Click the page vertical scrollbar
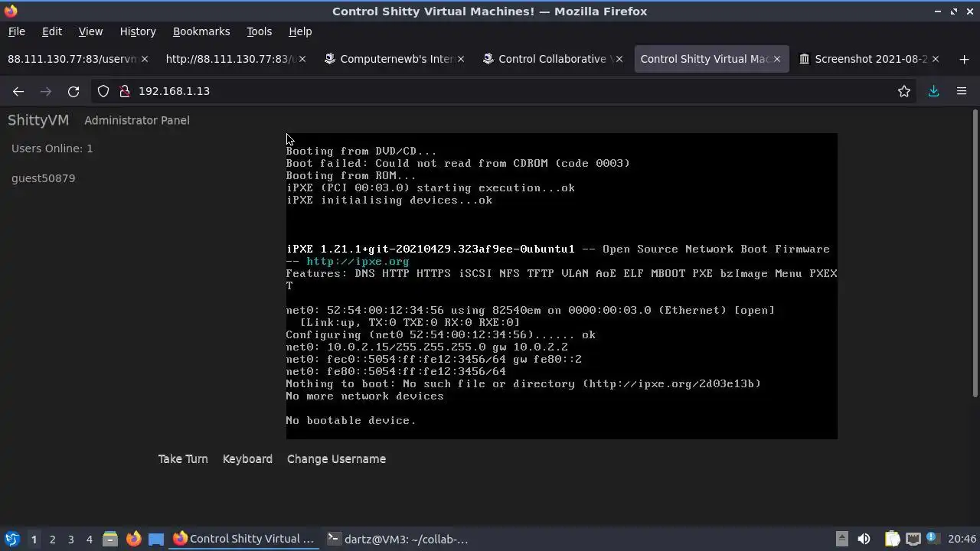 click(x=975, y=253)
